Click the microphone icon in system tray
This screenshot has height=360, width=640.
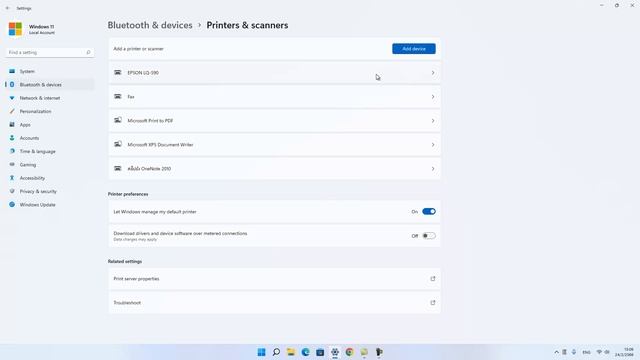click(x=573, y=352)
